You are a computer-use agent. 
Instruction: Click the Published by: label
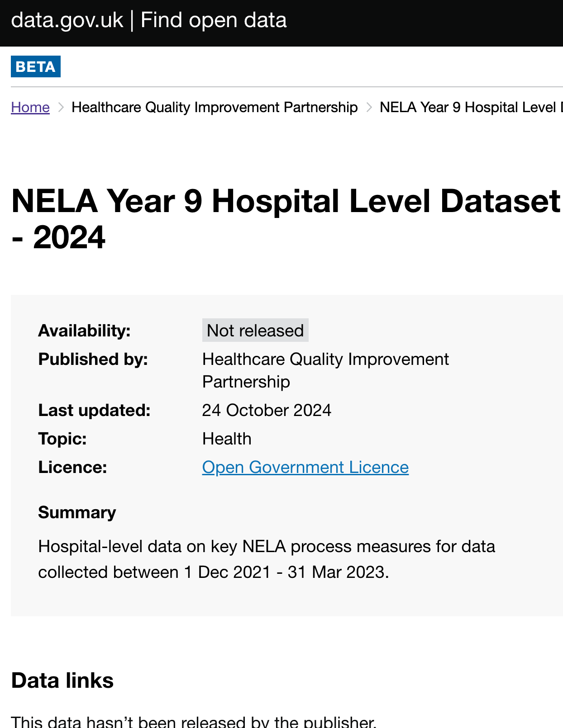(93, 359)
